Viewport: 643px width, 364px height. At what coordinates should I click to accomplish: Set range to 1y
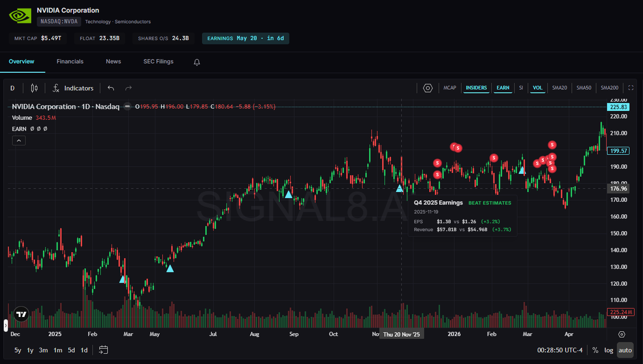[x=31, y=350]
